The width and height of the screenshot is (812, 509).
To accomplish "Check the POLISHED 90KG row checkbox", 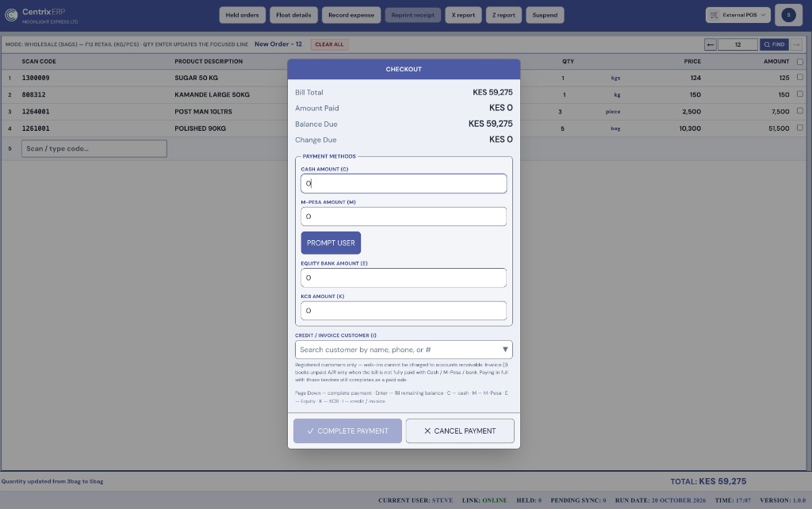I will [799, 128].
